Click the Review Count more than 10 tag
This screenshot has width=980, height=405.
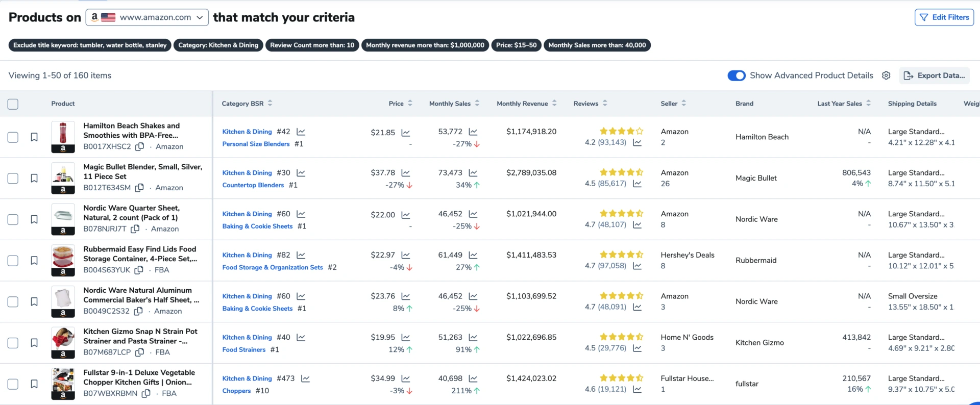click(312, 45)
